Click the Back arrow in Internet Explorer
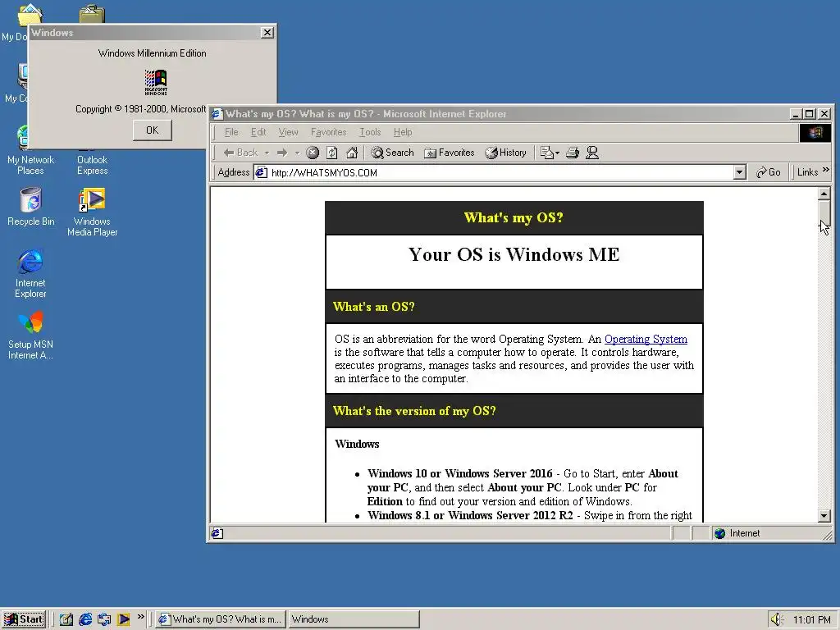This screenshot has height=630, width=840. point(240,153)
